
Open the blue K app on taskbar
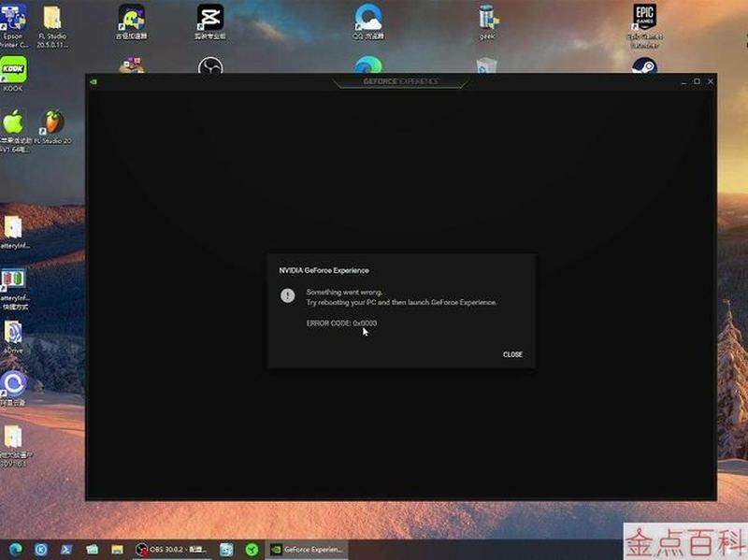(x=41, y=550)
